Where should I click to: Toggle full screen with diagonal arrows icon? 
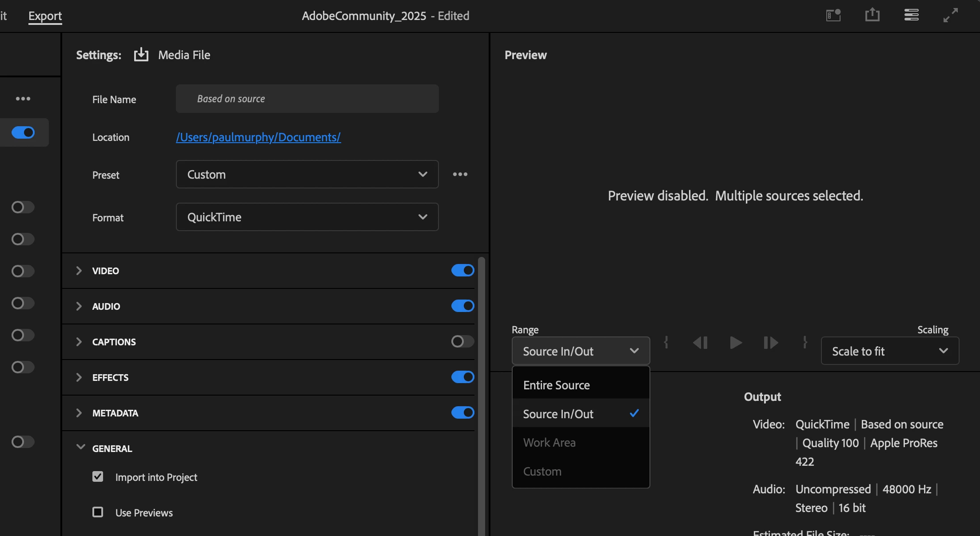(950, 15)
